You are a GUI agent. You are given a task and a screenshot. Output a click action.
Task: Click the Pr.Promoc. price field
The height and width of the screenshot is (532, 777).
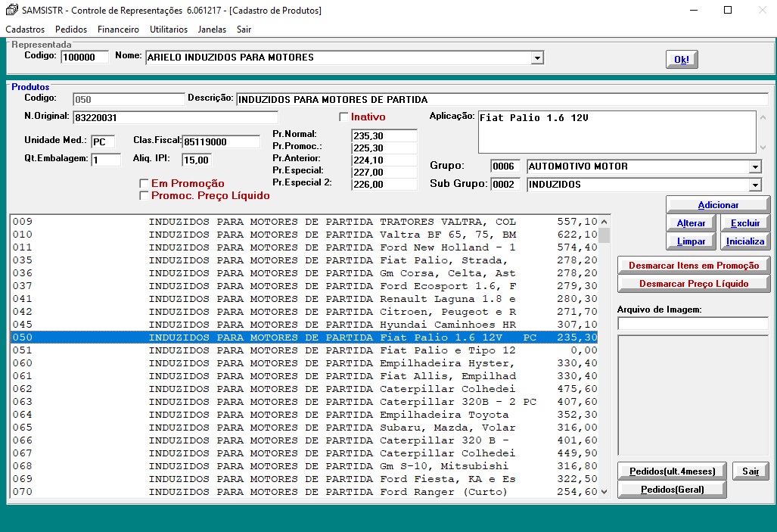click(384, 148)
